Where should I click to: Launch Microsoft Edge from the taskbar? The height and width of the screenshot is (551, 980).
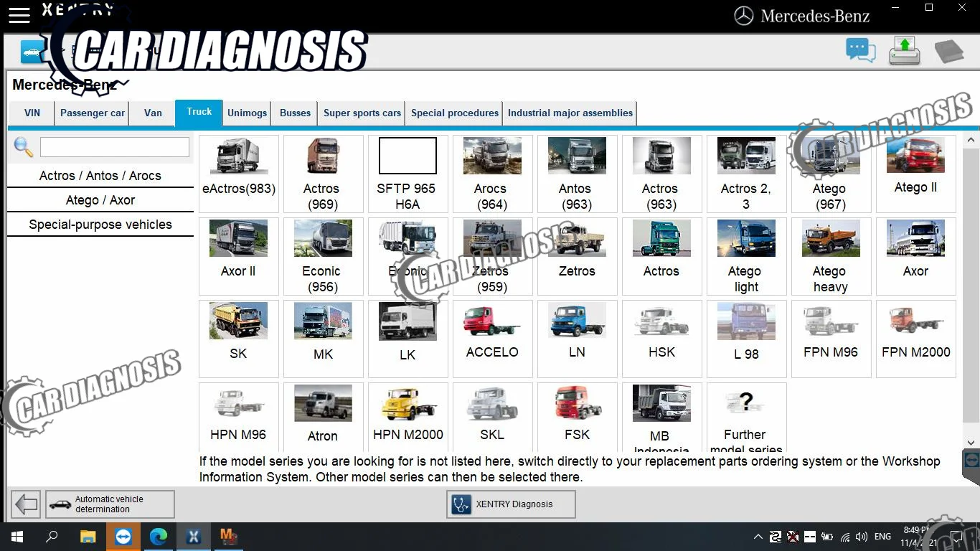159,537
